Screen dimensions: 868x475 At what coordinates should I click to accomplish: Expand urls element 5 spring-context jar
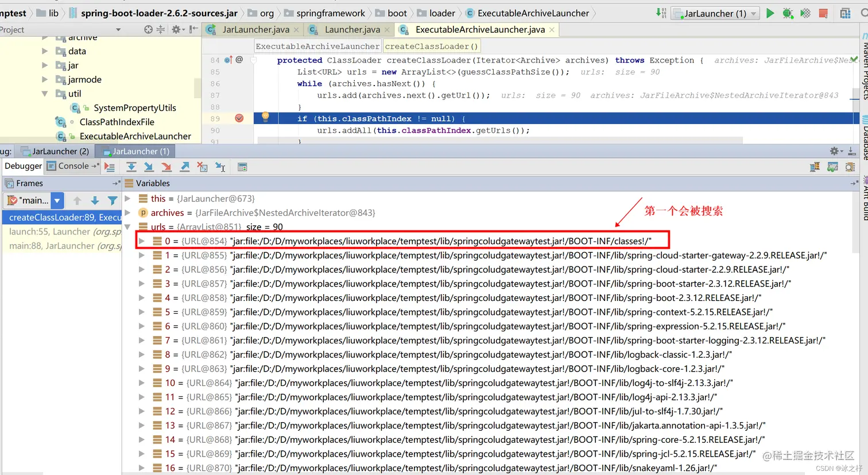(x=142, y=312)
